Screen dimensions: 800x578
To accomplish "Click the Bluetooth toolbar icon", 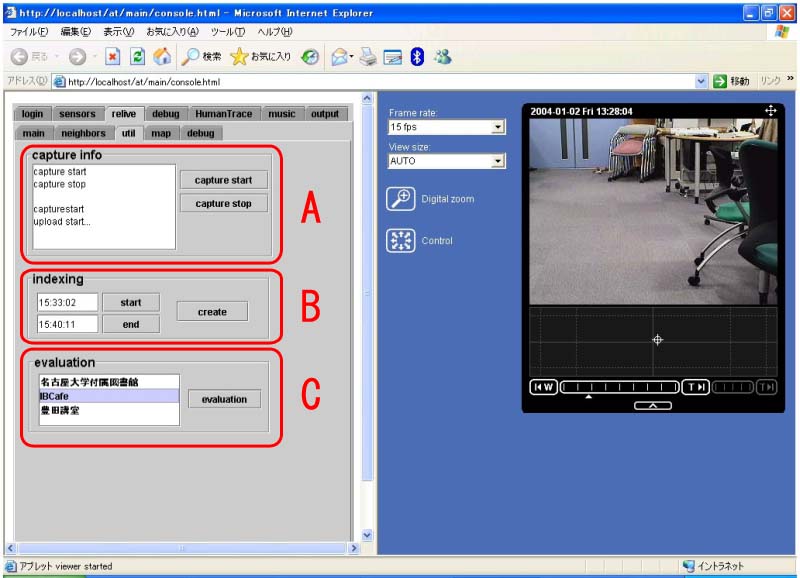I will click(x=417, y=57).
